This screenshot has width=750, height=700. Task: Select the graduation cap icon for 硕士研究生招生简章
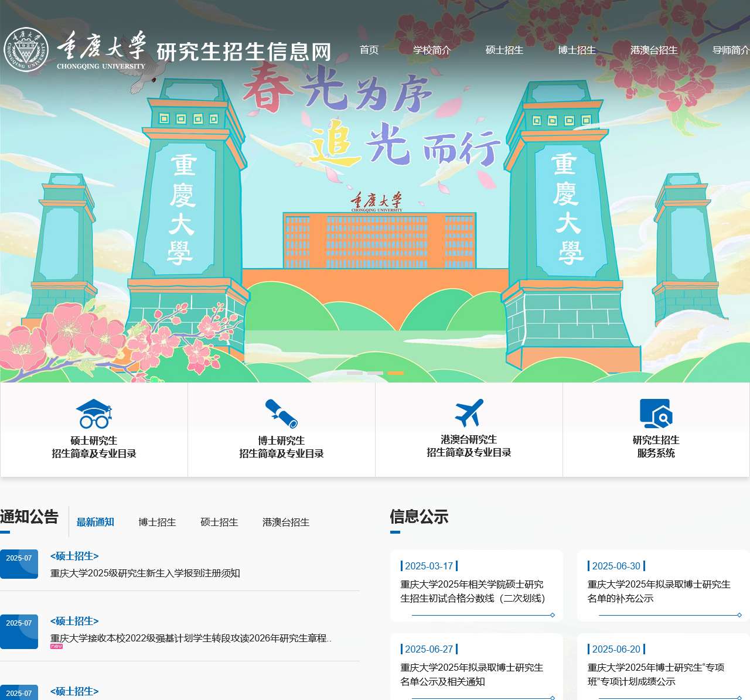pos(94,412)
